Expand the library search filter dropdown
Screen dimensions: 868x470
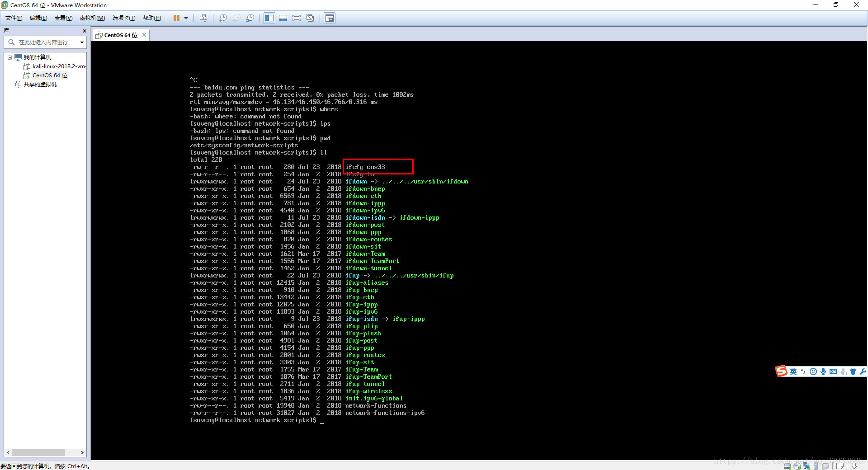[x=82, y=42]
